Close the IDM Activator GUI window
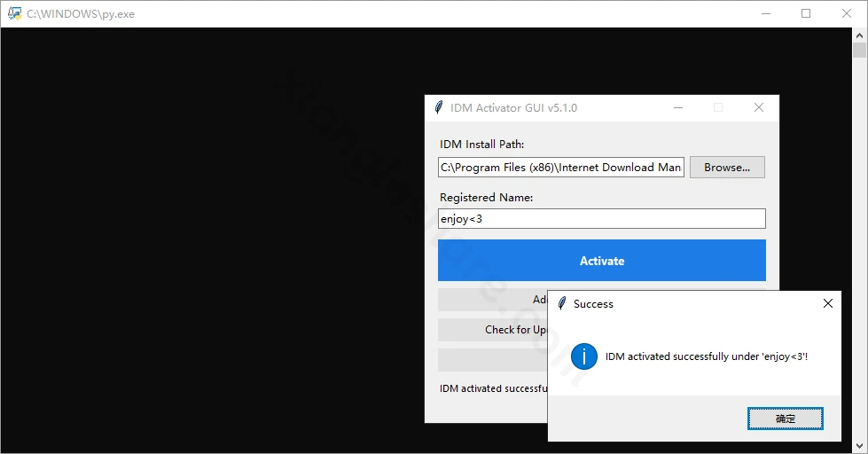The width and height of the screenshot is (868, 454). pos(759,107)
